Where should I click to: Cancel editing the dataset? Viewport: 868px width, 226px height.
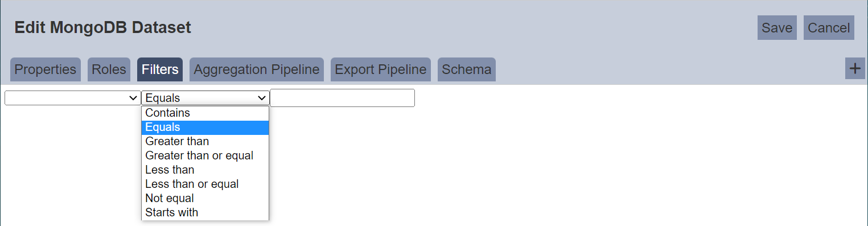pyautogui.click(x=829, y=28)
